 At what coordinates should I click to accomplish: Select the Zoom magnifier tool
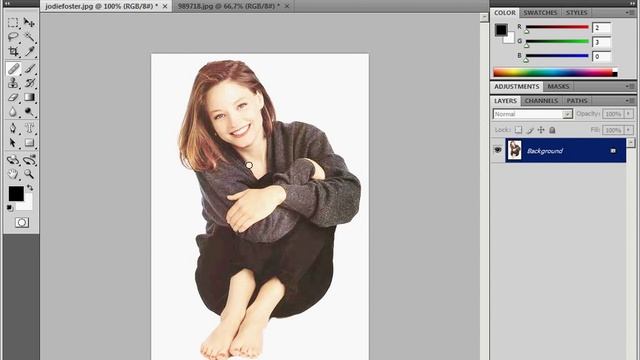[x=29, y=174]
